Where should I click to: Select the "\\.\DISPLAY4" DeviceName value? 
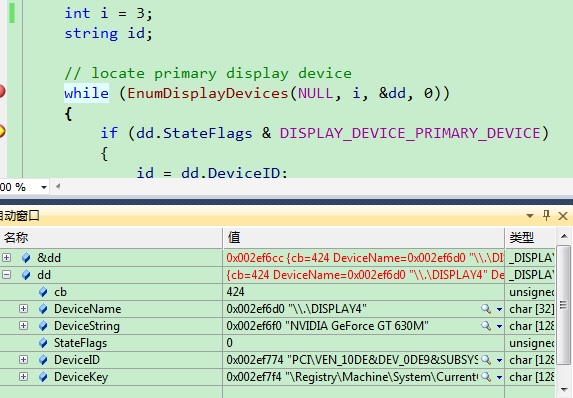[x=296, y=309]
